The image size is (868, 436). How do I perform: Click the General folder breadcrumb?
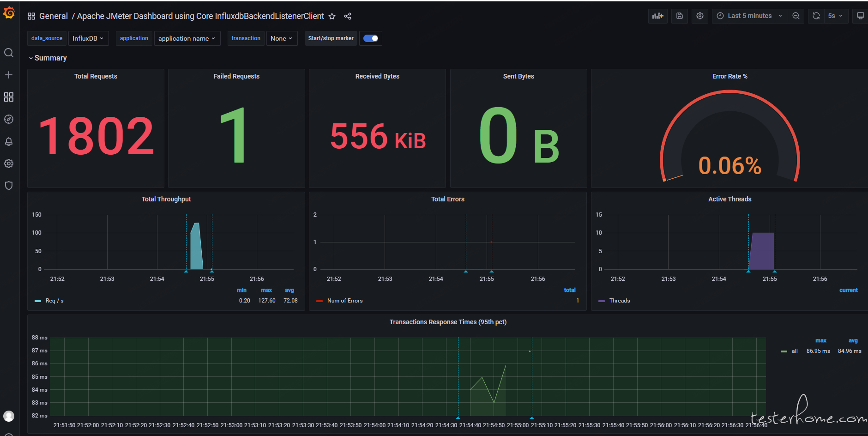point(54,16)
